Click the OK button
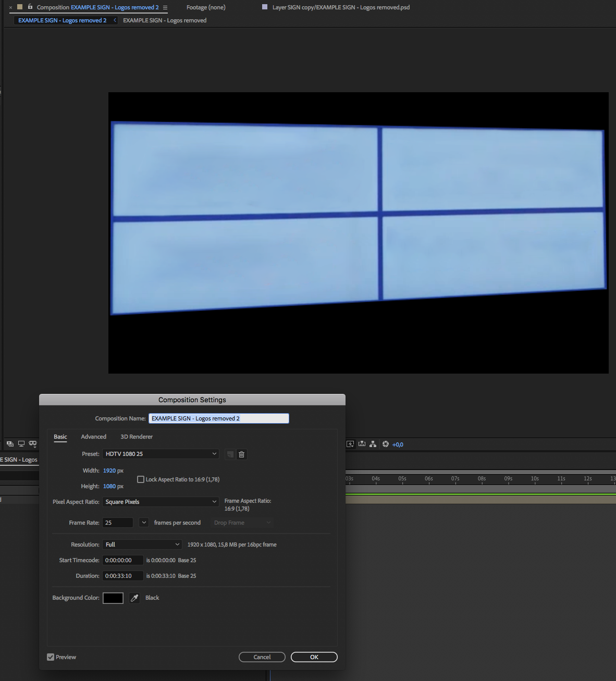The image size is (616, 681). click(x=314, y=657)
